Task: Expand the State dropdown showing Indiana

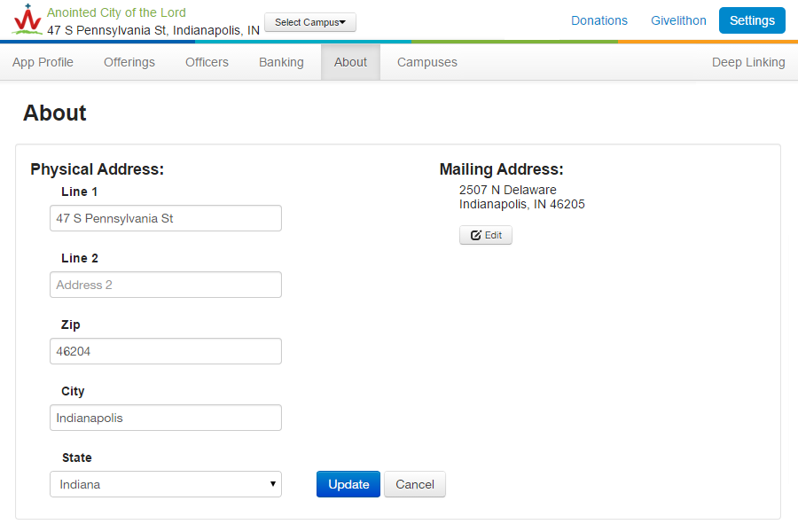Action: [x=166, y=484]
